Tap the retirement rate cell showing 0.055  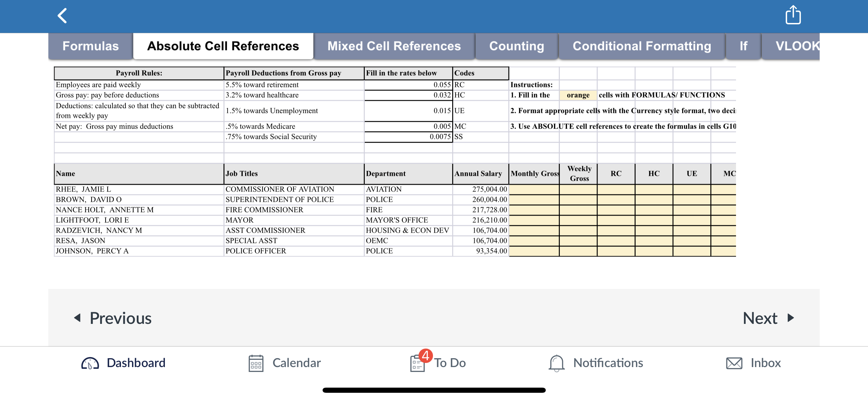coord(408,84)
